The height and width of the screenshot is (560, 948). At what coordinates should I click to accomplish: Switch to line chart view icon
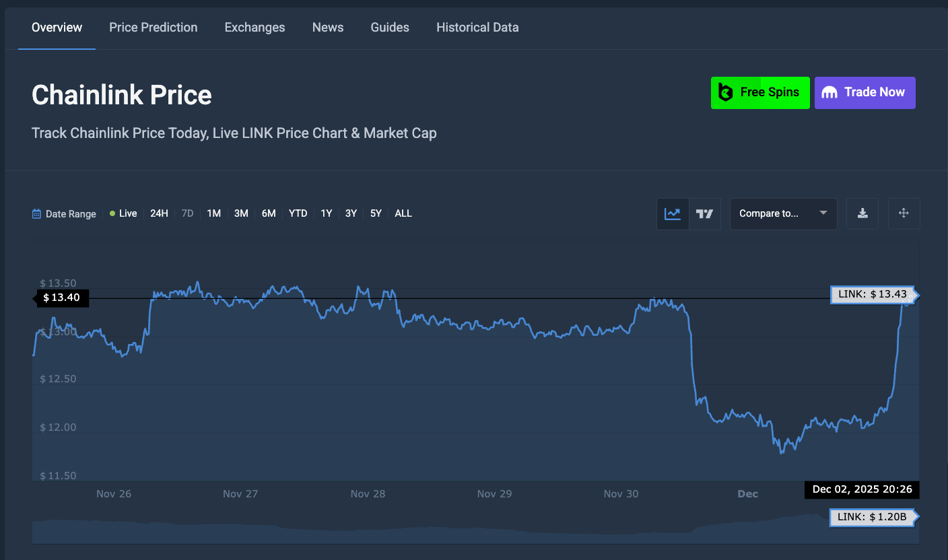pyautogui.click(x=672, y=214)
